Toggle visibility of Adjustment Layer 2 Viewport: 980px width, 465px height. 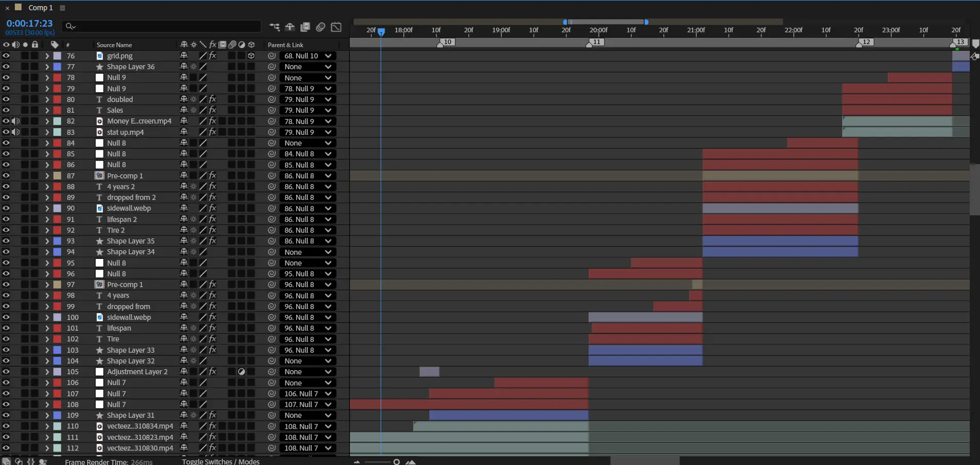[x=6, y=372]
